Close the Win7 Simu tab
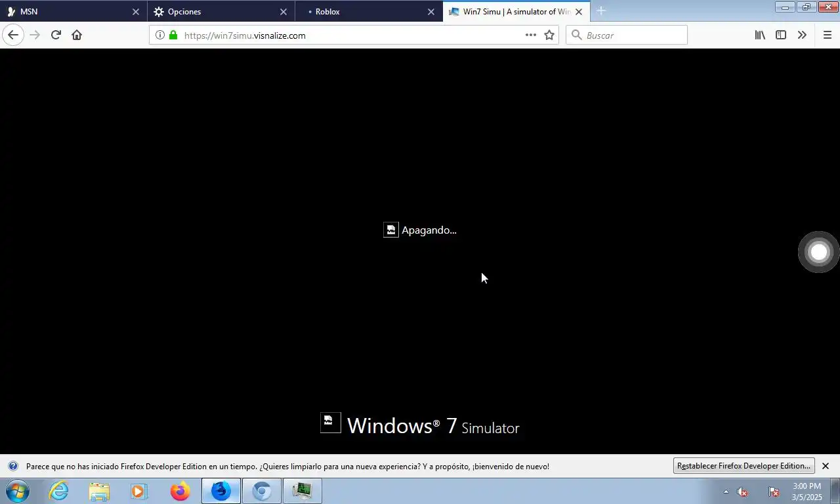Image resolution: width=840 pixels, height=504 pixels. [x=579, y=12]
